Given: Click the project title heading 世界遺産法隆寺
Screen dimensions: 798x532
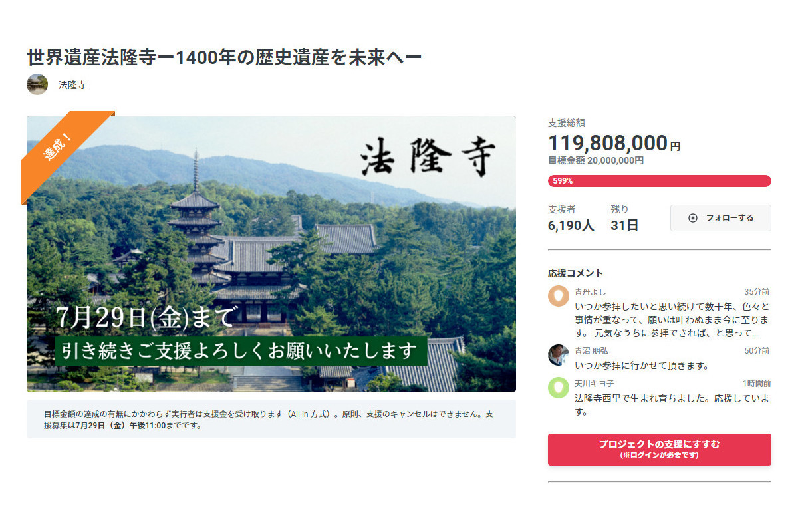Looking at the screenshot, I should (x=224, y=57).
